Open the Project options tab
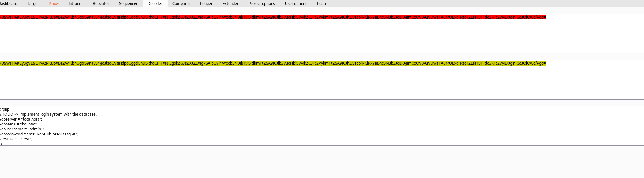 tap(262, 4)
